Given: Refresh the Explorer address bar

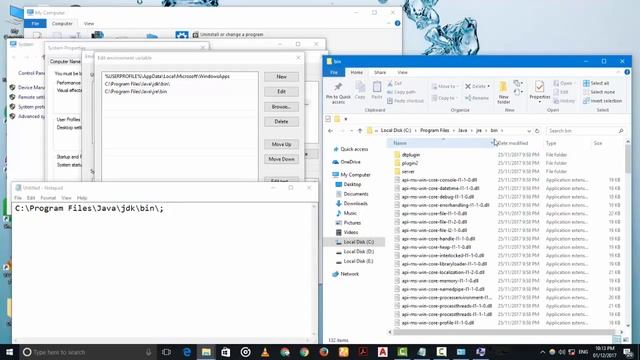Looking at the screenshot, I should [537, 131].
